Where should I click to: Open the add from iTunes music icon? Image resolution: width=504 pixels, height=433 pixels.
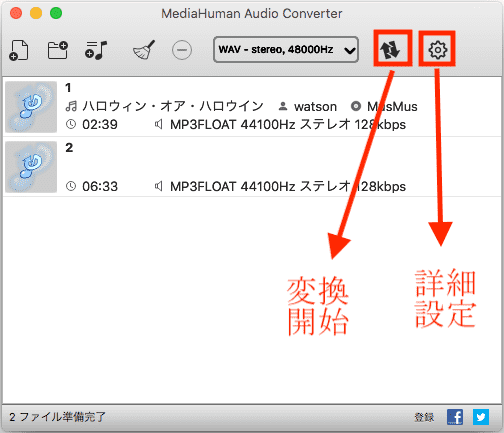[x=96, y=50]
